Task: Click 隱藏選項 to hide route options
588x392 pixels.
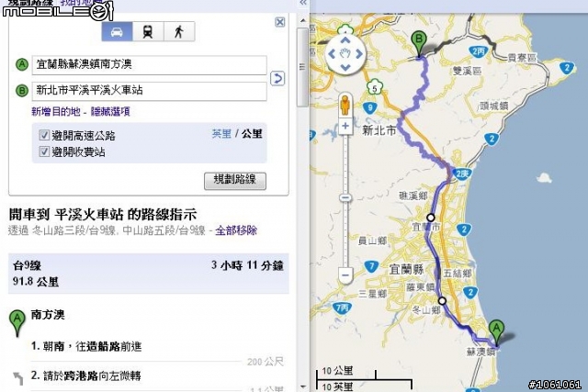Action: [x=110, y=111]
